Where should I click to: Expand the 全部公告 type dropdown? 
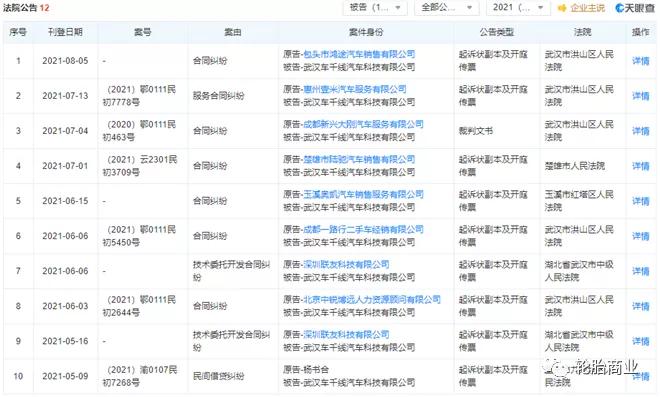pos(447,8)
